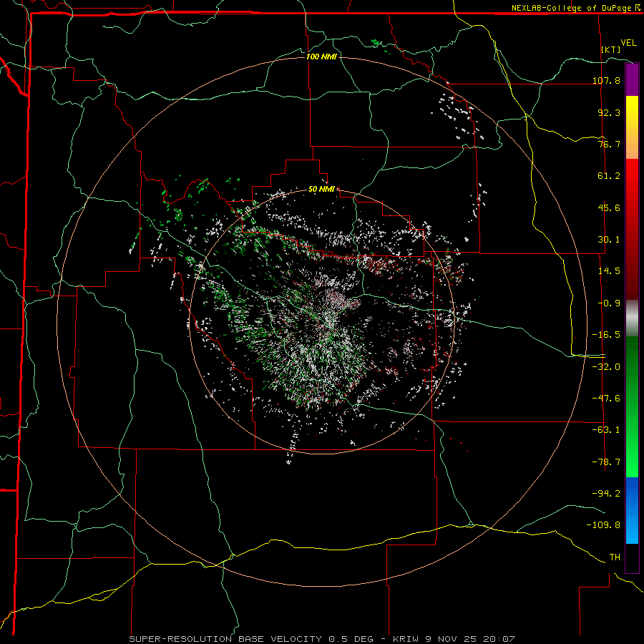Click the bright green segment of the color bar
This screenshot has width=644, height=644.
pos(632,406)
